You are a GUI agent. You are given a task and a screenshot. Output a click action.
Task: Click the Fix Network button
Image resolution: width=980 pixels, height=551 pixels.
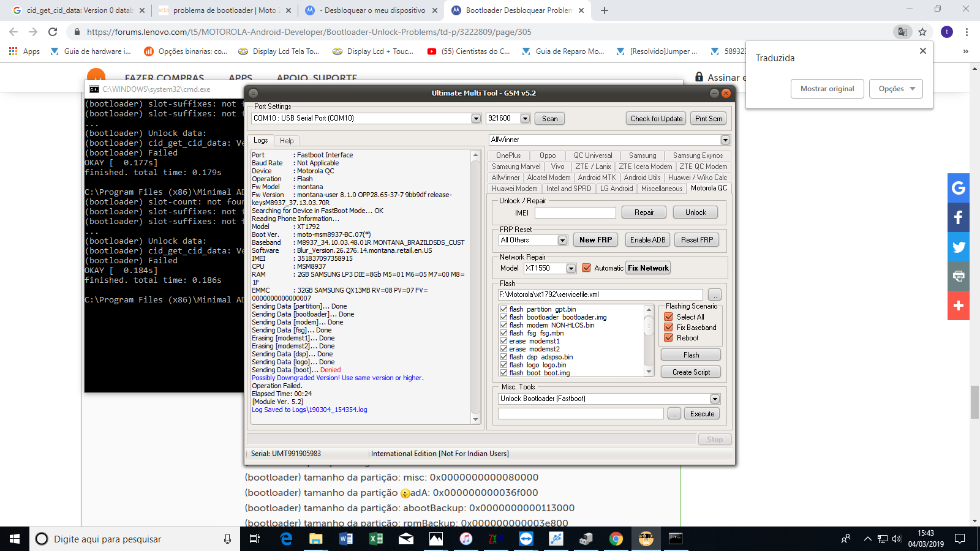tap(648, 268)
